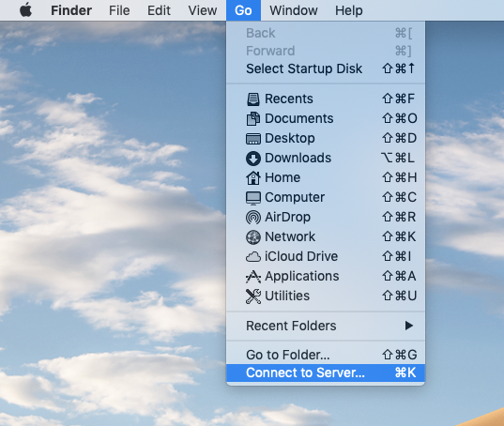
Task: Click the Desktop screen icon
Action: point(253,139)
